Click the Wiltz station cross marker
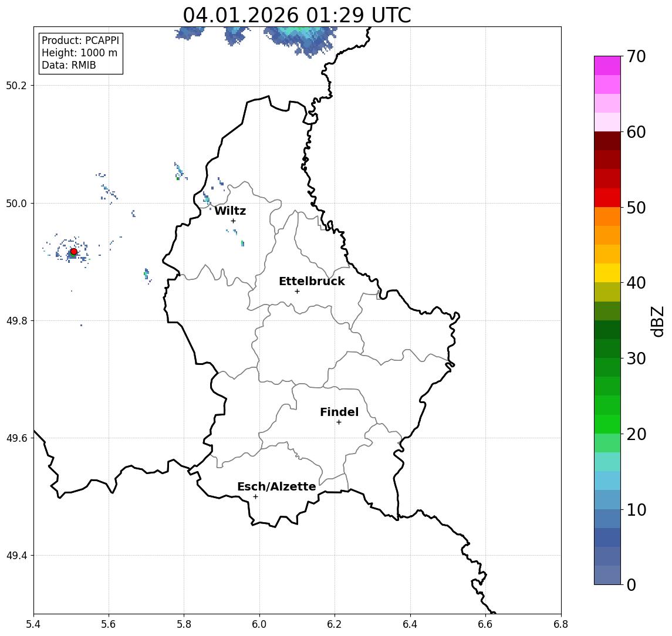The width and height of the screenshot is (672, 636). pos(233,221)
